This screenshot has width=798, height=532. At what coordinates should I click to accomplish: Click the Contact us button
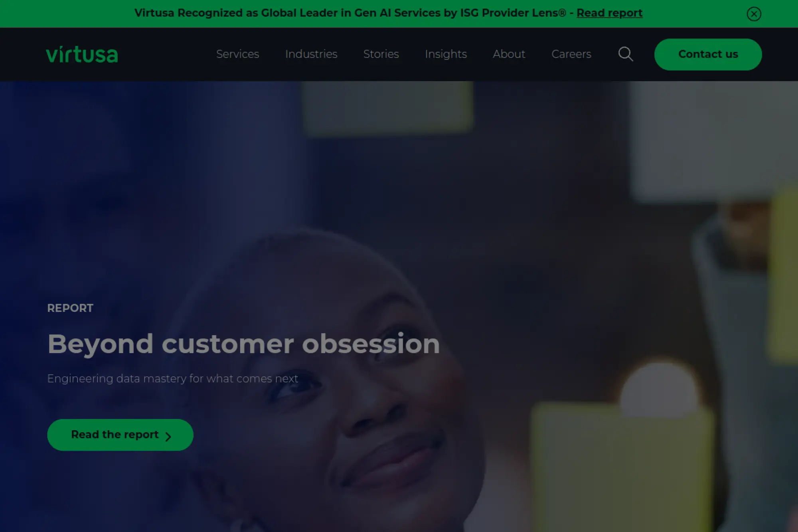coord(708,54)
